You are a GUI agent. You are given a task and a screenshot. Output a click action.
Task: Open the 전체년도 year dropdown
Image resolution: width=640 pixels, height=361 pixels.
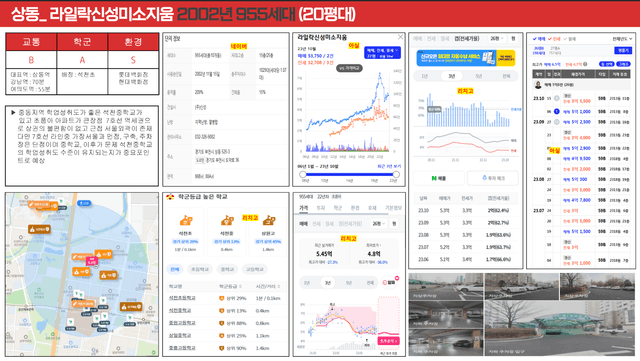pos(622,39)
